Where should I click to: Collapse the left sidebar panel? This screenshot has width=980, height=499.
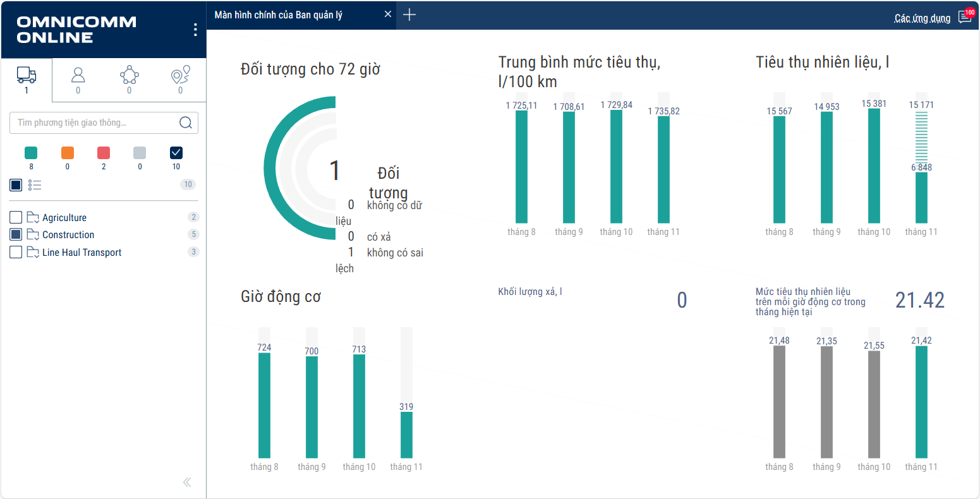pyautogui.click(x=187, y=483)
